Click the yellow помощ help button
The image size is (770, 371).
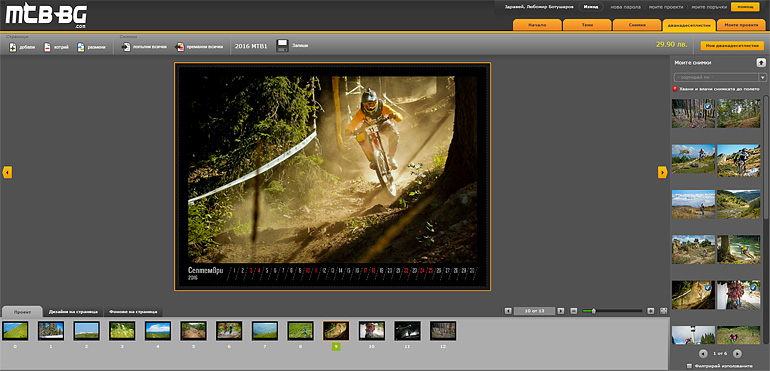point(745,7)
